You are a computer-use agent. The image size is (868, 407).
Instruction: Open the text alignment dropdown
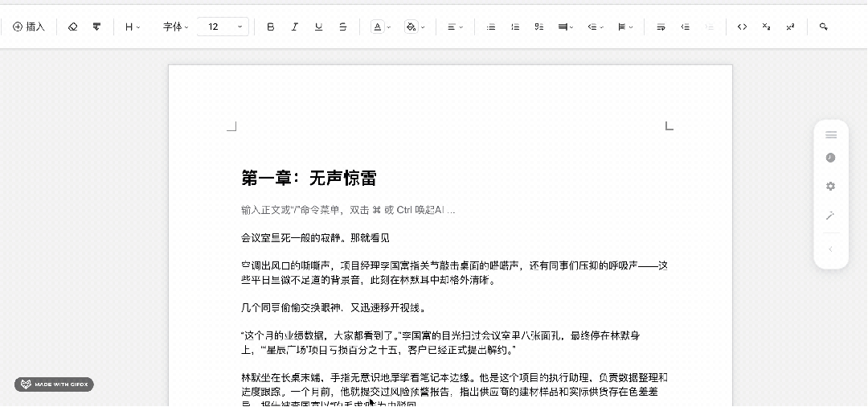455,27
